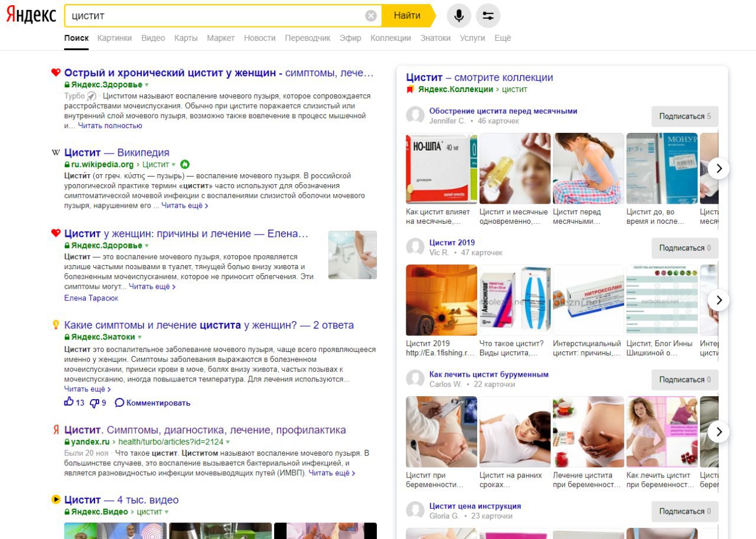Open search settings sliders icon
Image resolution: width=756 pixels, height=539 pixels.
pyautogui.click(x=488, y=16)
